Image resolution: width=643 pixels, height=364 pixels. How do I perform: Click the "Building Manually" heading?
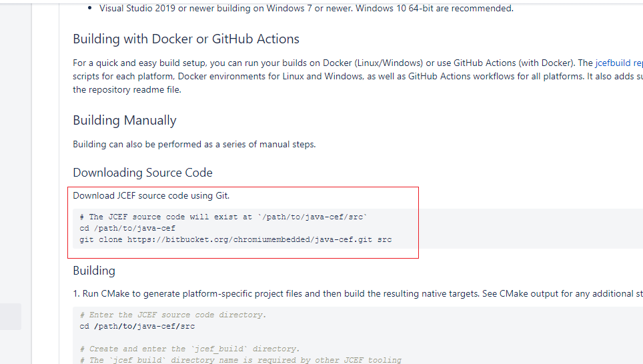125,120
